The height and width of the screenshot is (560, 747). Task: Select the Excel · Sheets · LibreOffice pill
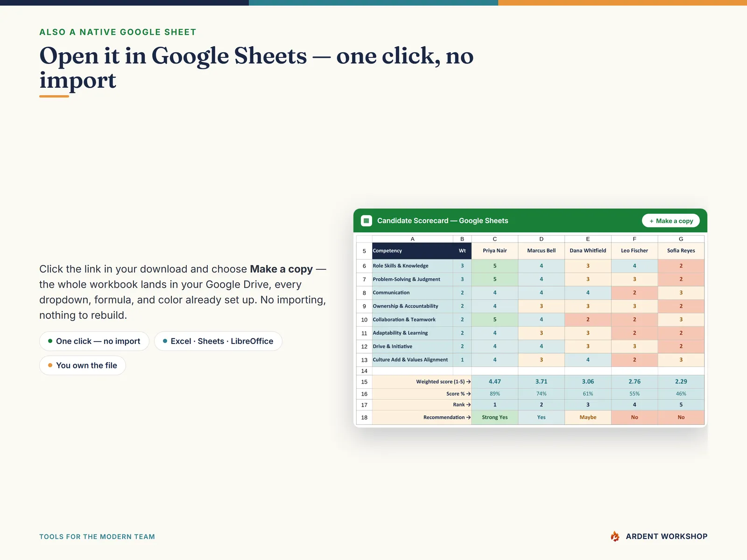pyautogui.click(x=218, y=341)
